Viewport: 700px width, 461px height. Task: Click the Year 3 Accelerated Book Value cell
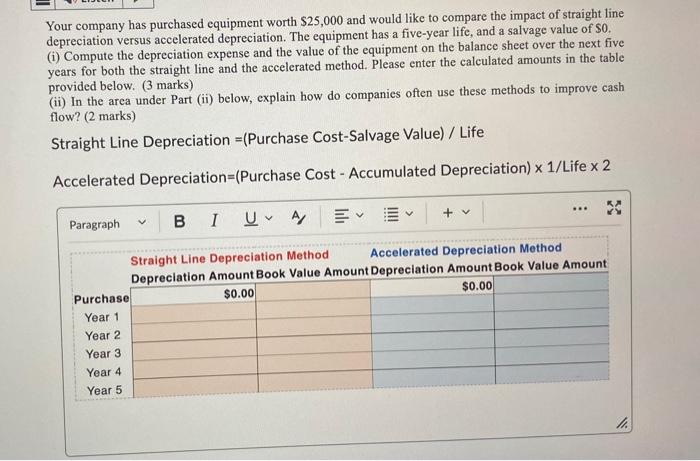coord(552,337)
